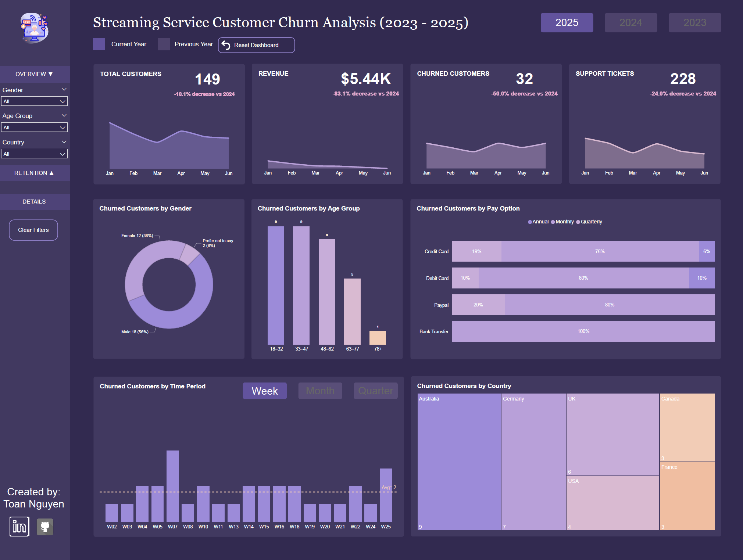This screenshot has height=560, width=743.
Task: Expand the RETENTION navigation section
Action: (34, 173)
